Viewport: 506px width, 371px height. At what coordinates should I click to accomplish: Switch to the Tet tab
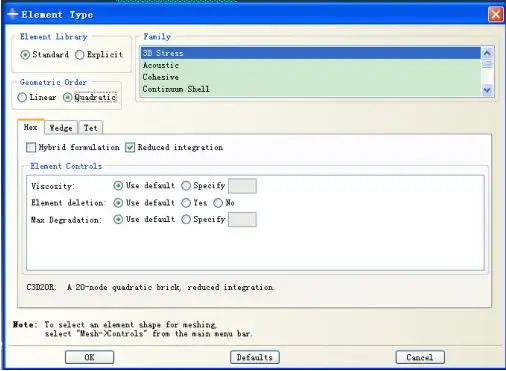(x=91, y=128)
